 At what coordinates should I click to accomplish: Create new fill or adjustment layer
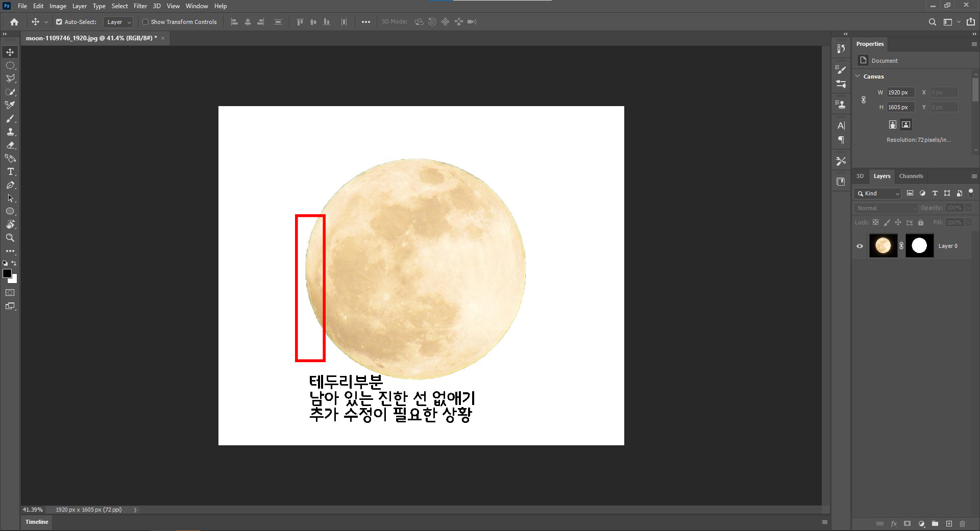pos(921,524)
